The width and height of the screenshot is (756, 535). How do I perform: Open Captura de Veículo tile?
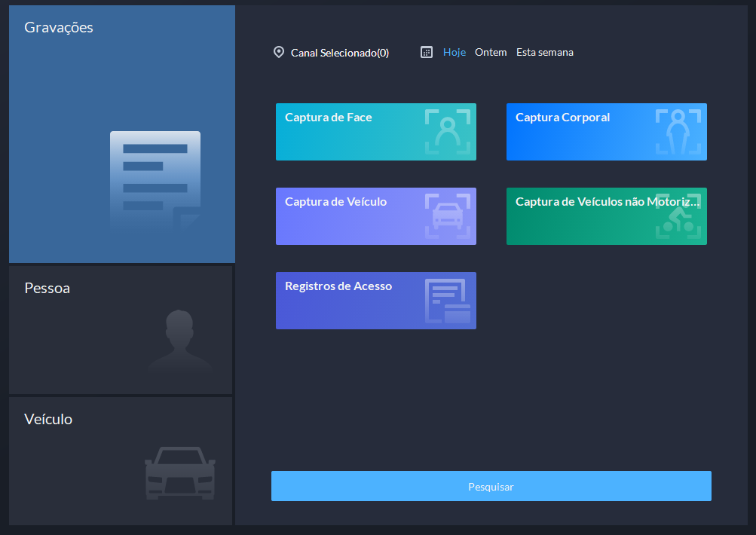coord(376,216)
